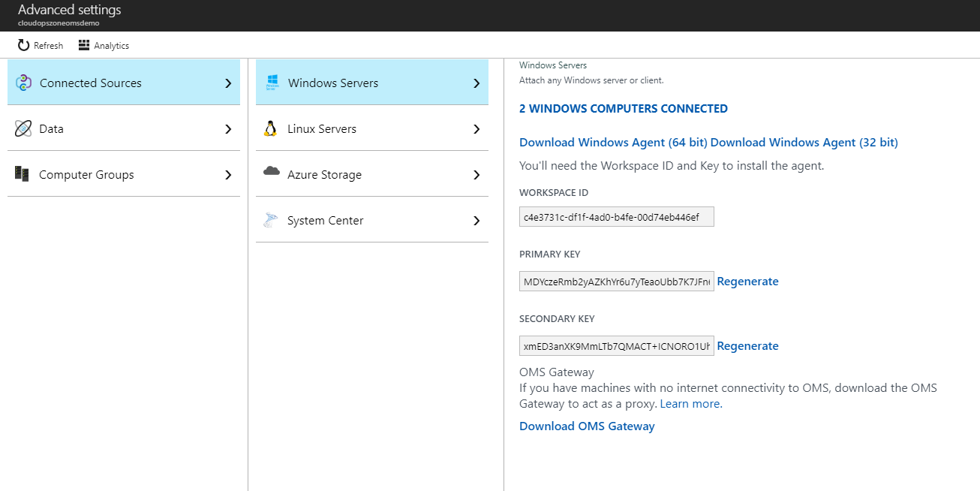
Task: Expand System Center chevron
Action: click(476, 221)
